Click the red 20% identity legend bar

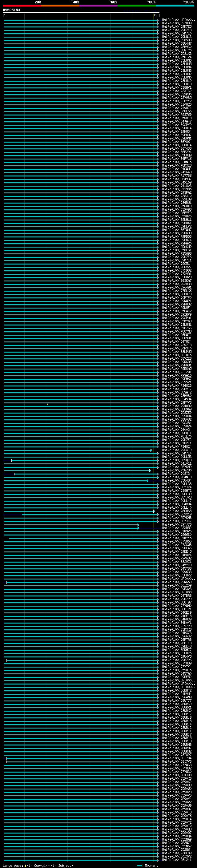click(22, 6)
